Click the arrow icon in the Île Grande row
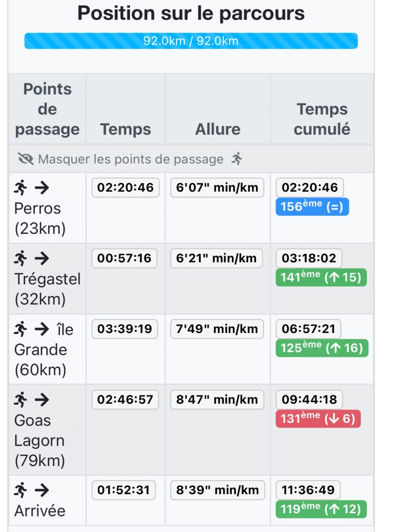The height and width of the screenshot is (532, 395). coord(42,329)
